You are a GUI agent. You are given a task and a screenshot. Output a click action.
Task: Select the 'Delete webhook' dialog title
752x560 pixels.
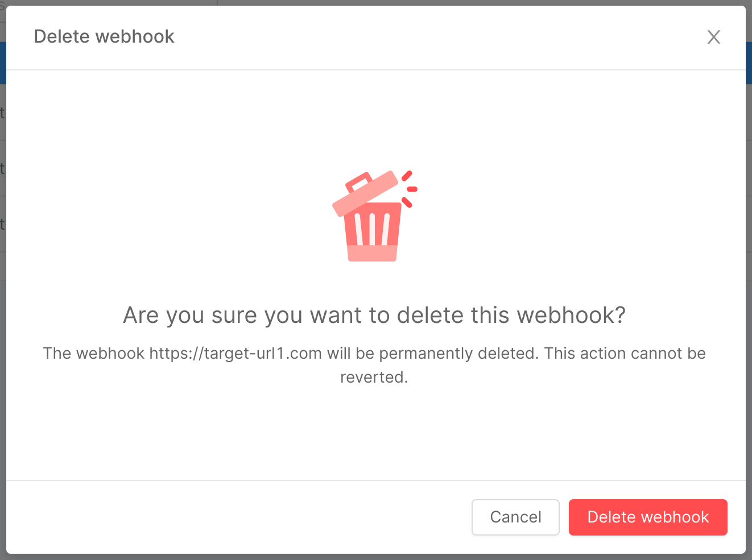click(x=104, y=36)
